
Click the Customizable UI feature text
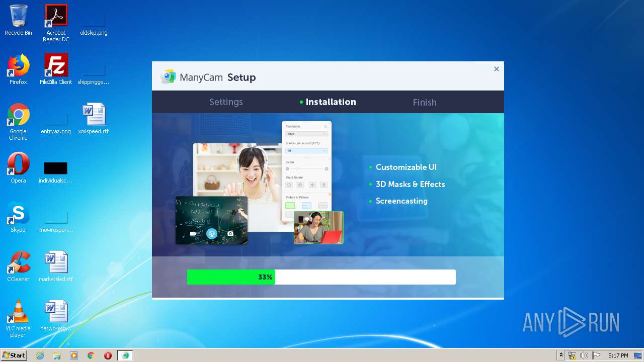click(406, 167)
